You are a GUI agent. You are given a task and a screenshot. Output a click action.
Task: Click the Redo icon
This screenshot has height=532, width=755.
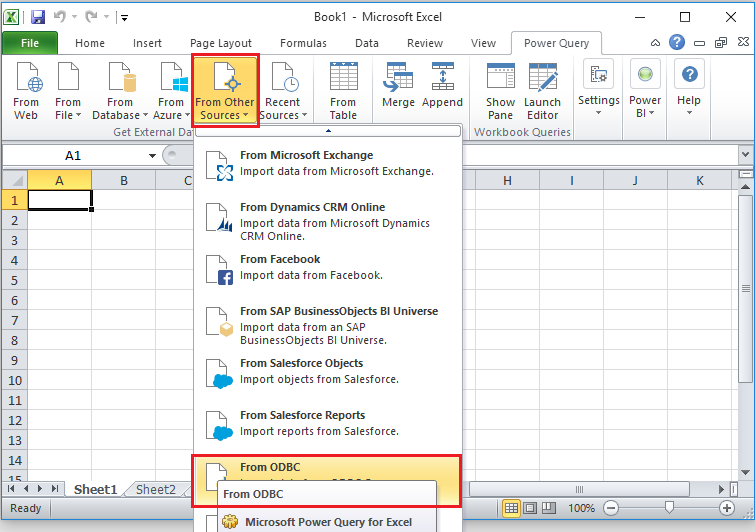click(x=91, y=17)
